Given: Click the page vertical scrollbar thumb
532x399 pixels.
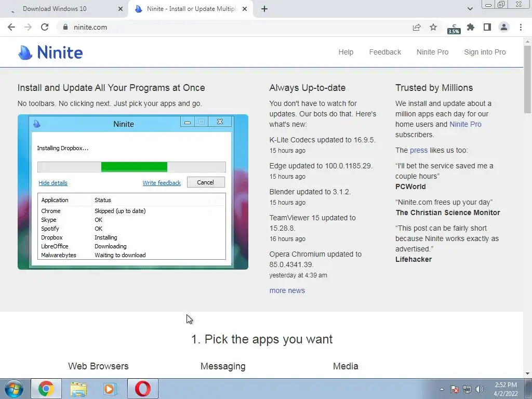Looking at the screenshot, I should pyautogui.click(x=527, y=79).
